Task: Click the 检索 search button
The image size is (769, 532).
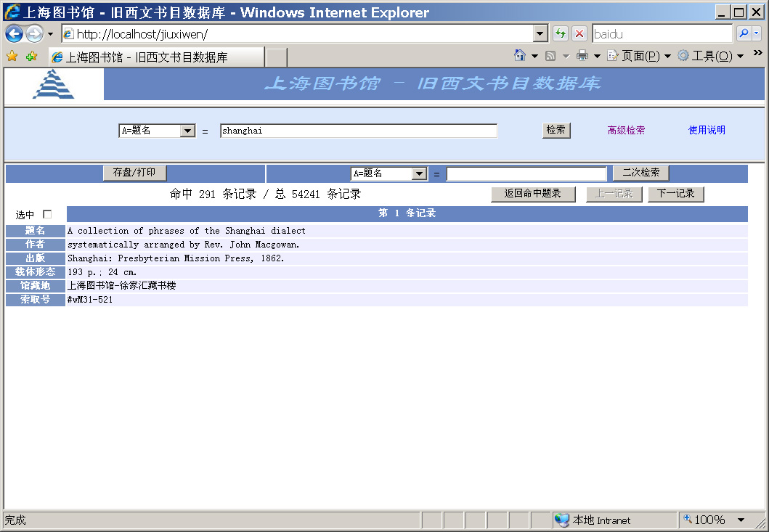Action: tap(556, 130)
